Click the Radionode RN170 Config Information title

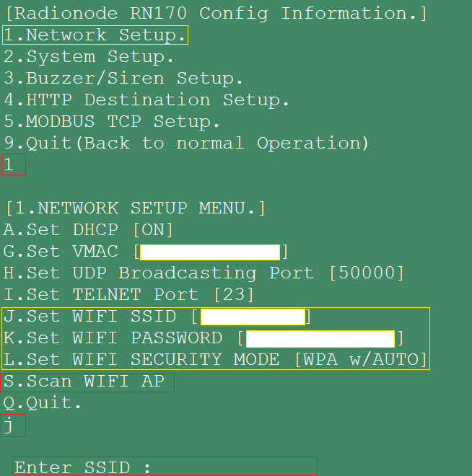pos(217,14)
